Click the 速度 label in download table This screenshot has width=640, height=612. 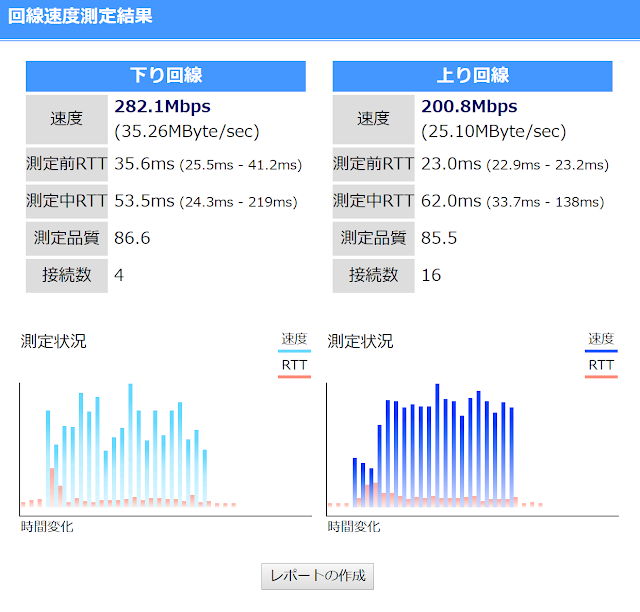pos(67,119)
